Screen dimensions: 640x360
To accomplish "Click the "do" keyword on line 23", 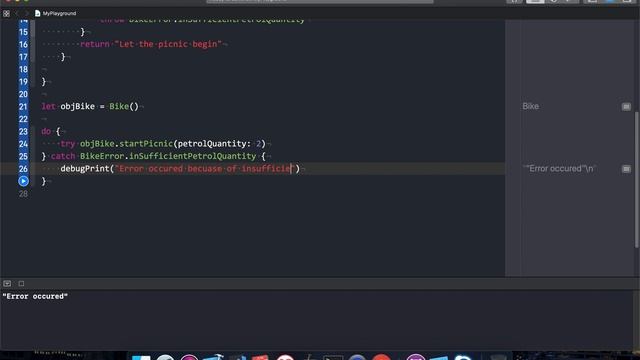I will 46,131.
